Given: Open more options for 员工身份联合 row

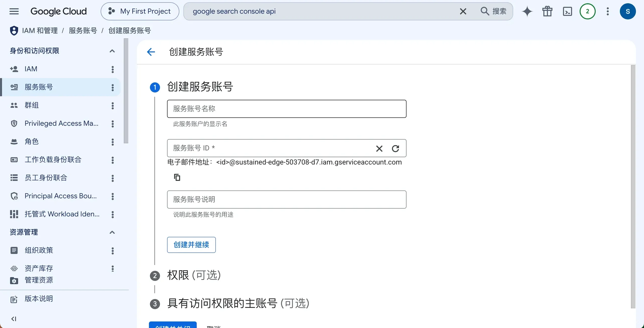Looking at the screenshot, I should pos(113,178).
